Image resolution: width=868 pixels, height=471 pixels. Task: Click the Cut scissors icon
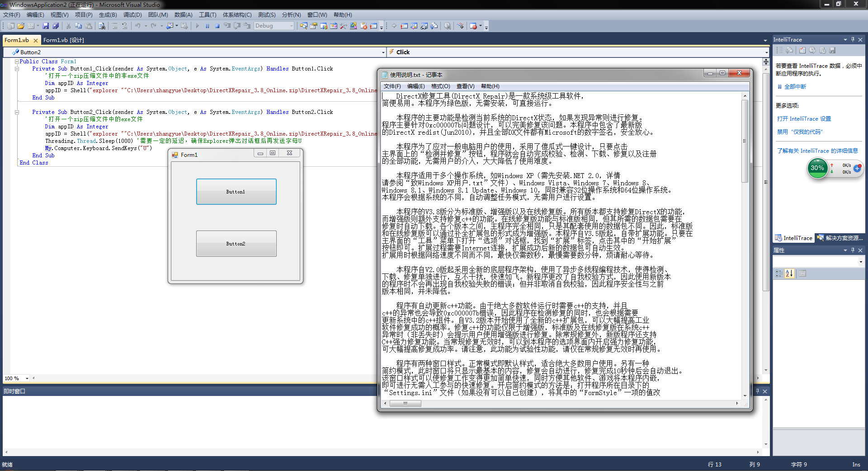(68, 26)
